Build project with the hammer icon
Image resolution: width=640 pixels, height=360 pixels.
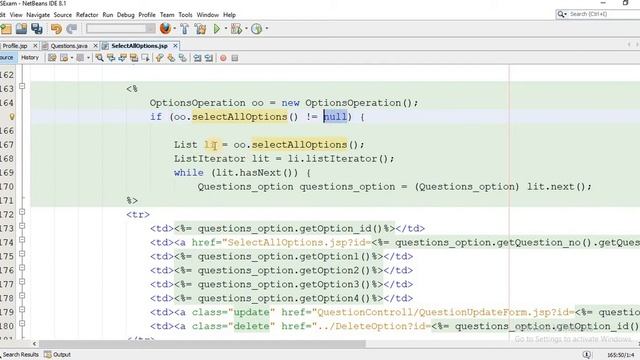tap(184, 29)
